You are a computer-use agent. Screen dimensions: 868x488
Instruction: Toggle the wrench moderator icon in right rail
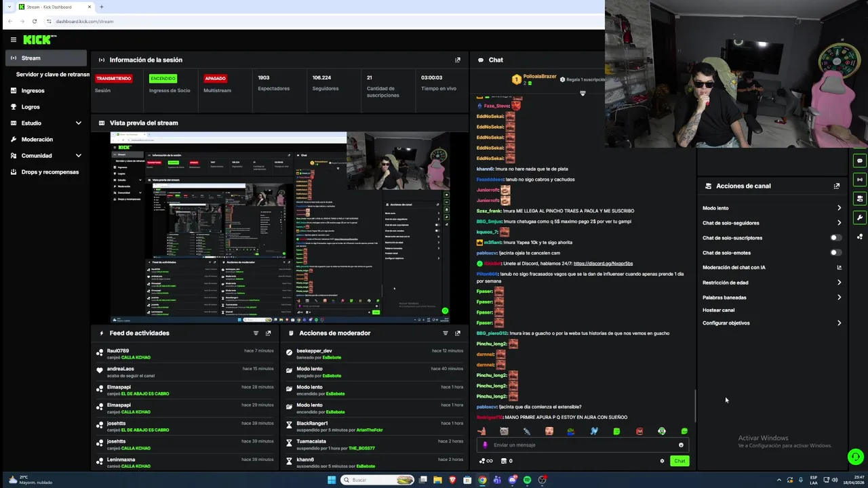860,218
